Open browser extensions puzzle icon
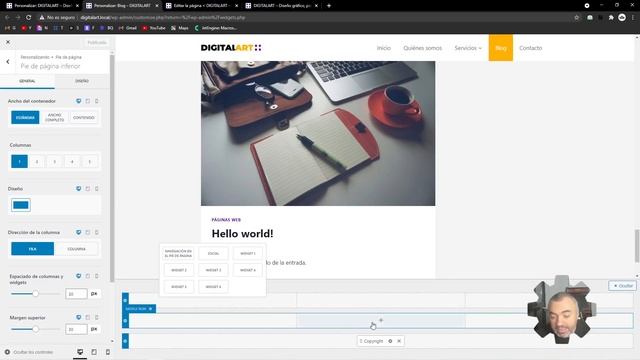This screenshot has height=360, width=640. click(x=611, y=18)
